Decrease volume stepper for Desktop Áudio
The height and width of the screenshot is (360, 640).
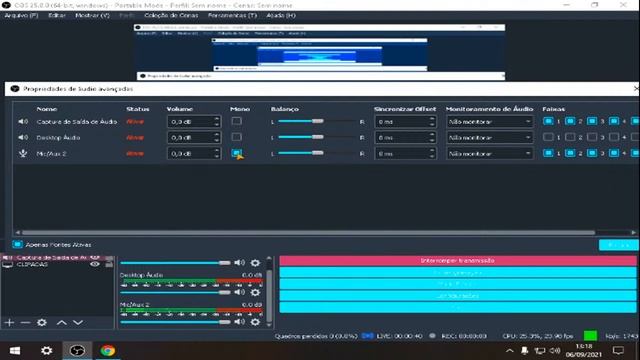pos(217,140)
